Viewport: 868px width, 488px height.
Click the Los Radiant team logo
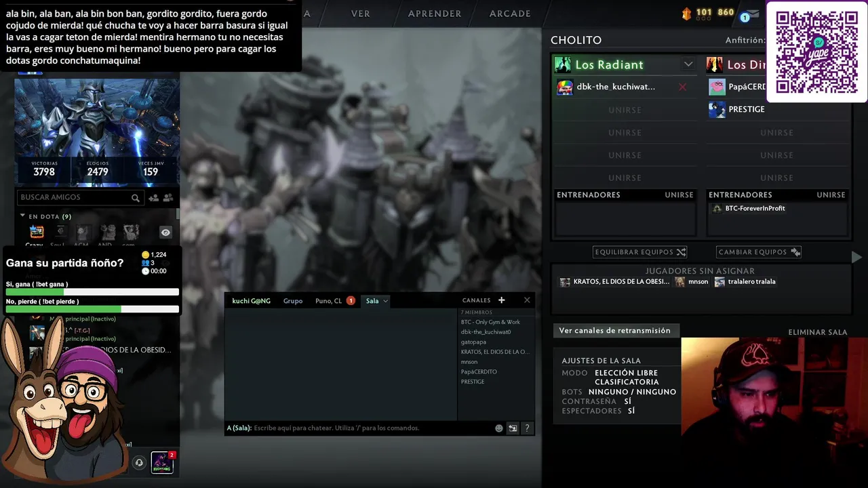(563, 65)
